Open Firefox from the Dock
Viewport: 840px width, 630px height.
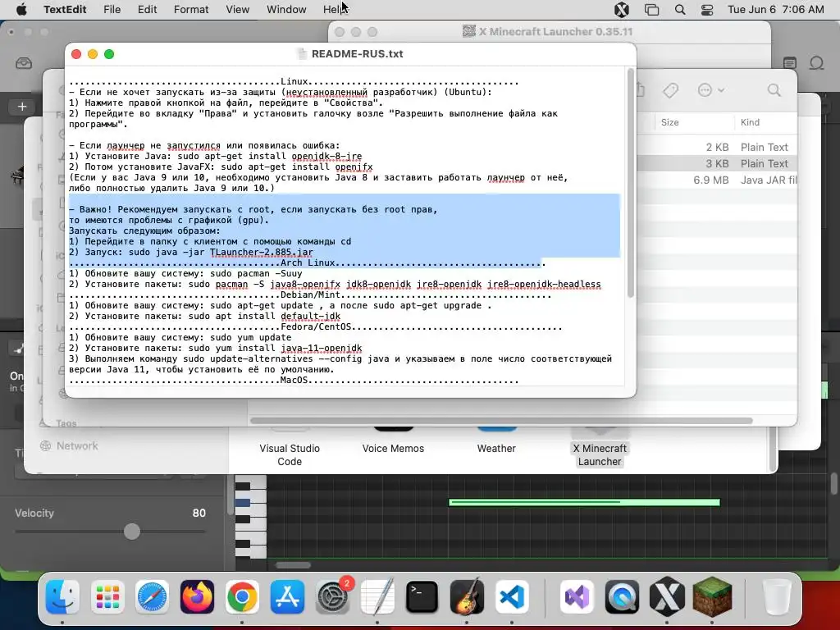[x=197, y=597]
